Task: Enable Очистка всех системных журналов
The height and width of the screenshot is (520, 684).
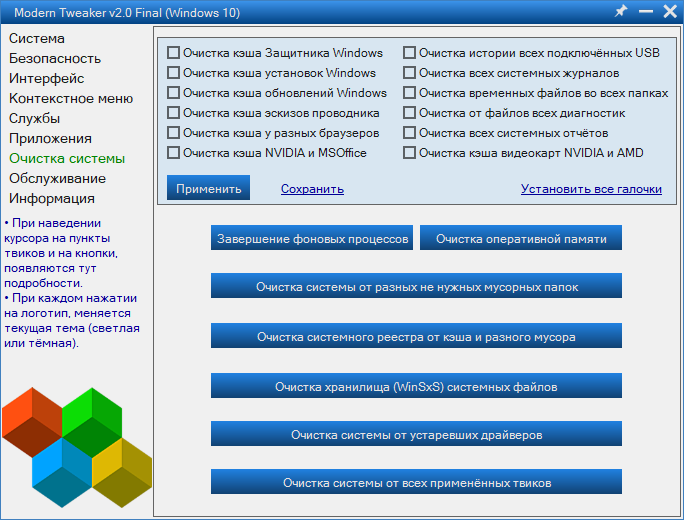Action: click(409, 73)
